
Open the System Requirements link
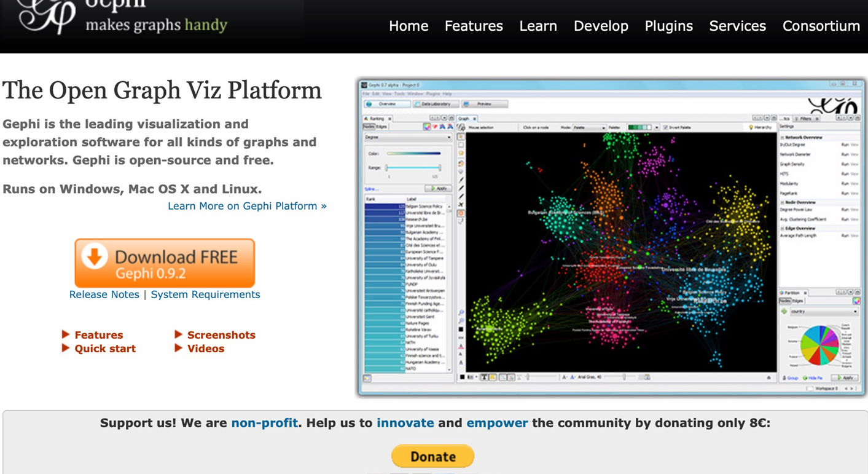205,294
